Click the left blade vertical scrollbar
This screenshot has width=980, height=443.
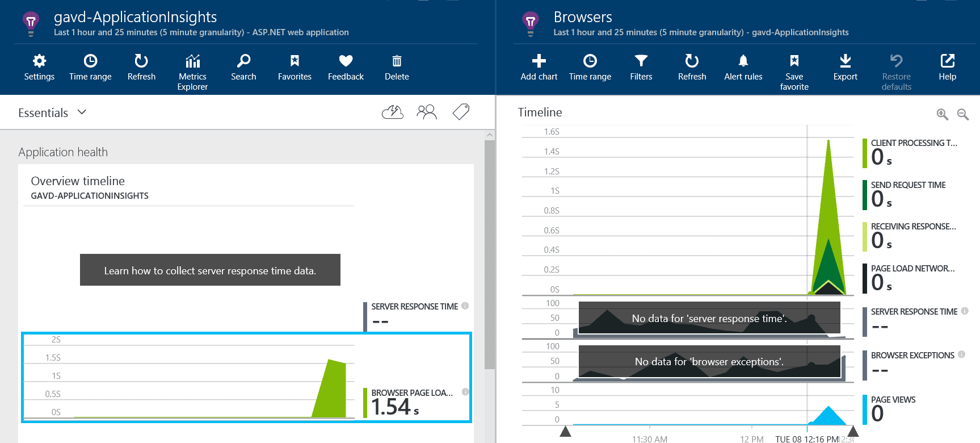click(x=490, y=254)
